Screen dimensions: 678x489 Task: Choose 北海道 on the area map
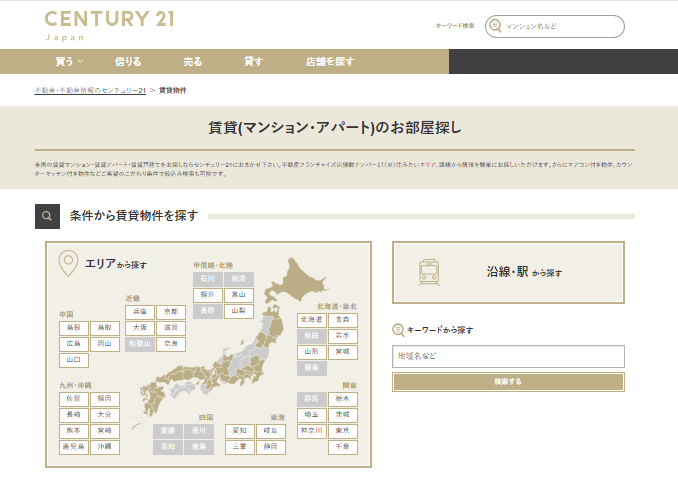tap(312, 319)
